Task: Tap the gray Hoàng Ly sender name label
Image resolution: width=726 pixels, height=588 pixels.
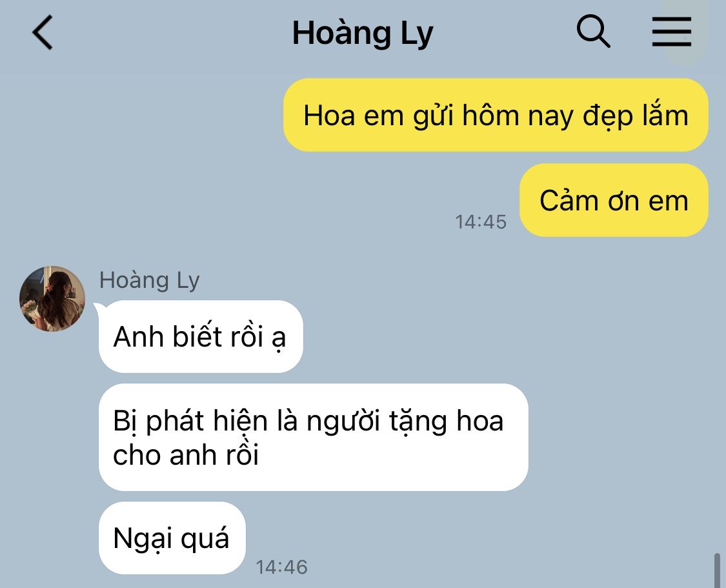Action: [150, 281]
